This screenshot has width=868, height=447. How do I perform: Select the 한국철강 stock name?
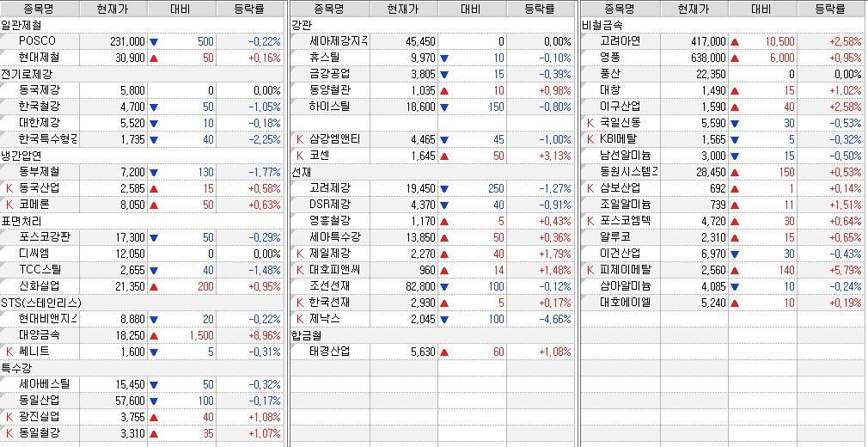(x=40, y=107)
